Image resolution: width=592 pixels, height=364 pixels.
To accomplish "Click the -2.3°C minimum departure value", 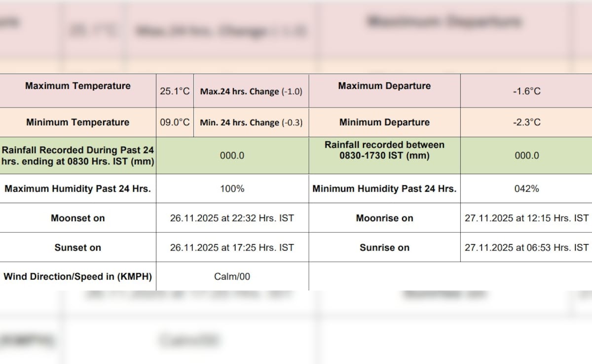I will [x=526, y=122].
